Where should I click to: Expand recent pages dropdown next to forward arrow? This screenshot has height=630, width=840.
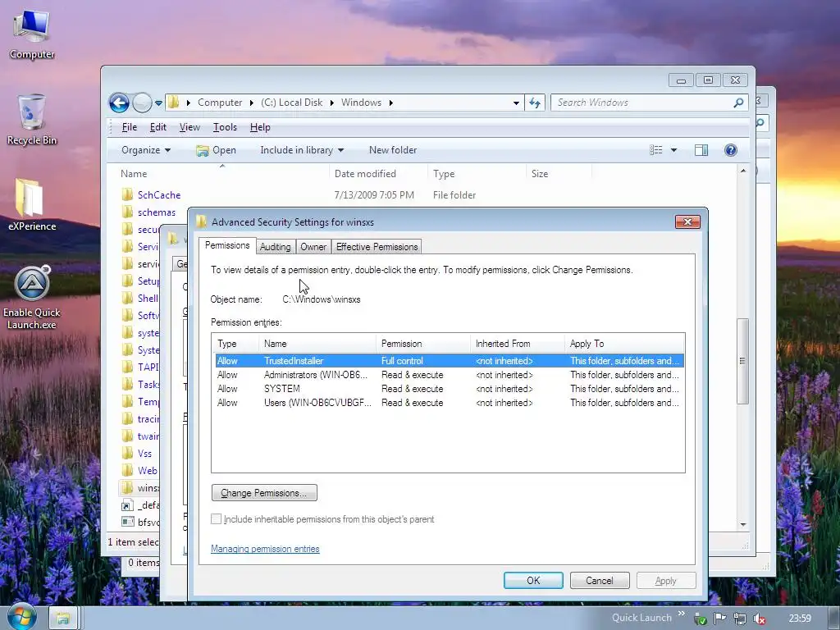(158, 103)
